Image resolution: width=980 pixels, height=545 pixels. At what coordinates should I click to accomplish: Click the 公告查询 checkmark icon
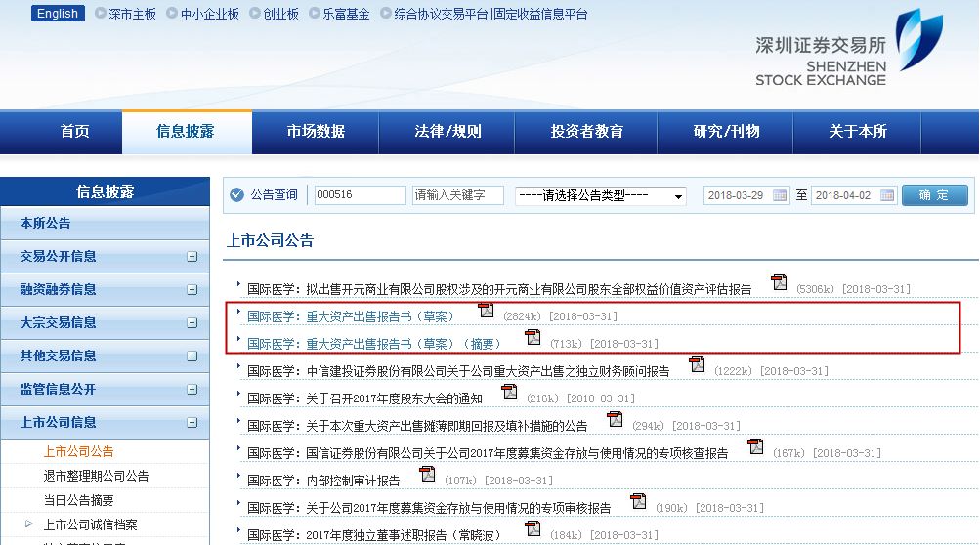pyautogui.click(x=236, y=195)
